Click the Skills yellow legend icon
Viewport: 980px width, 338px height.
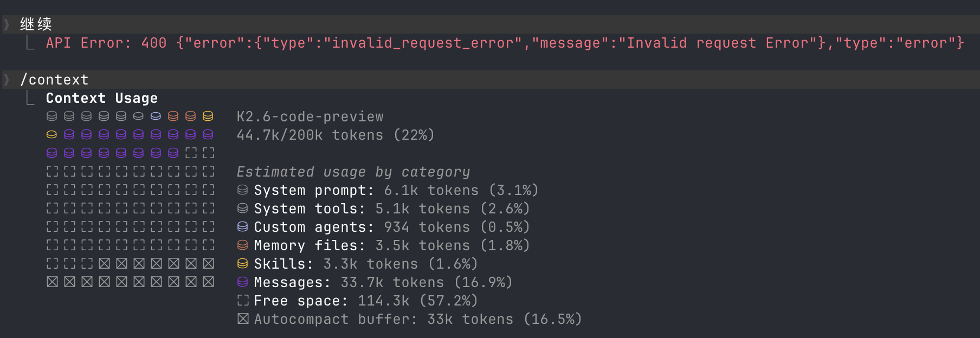243,264
